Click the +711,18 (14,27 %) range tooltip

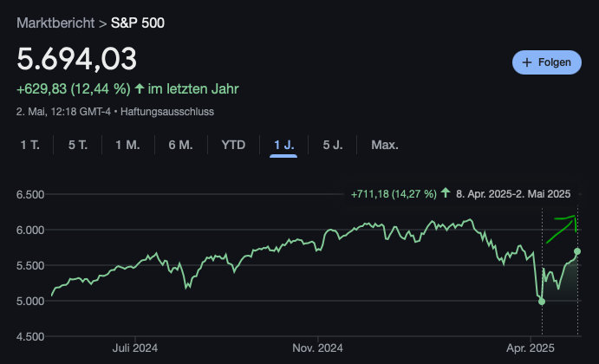pyautogui.click(x=394, y=194)
